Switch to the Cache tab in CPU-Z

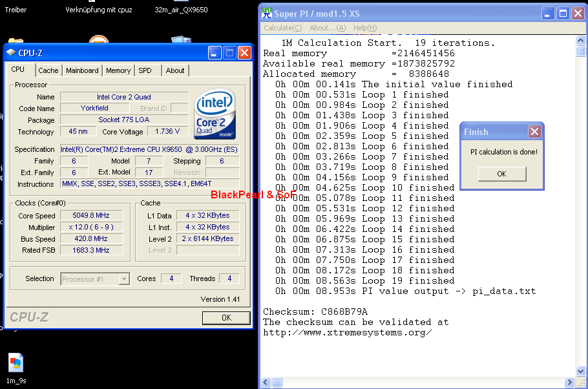click(x=48, y=70)
